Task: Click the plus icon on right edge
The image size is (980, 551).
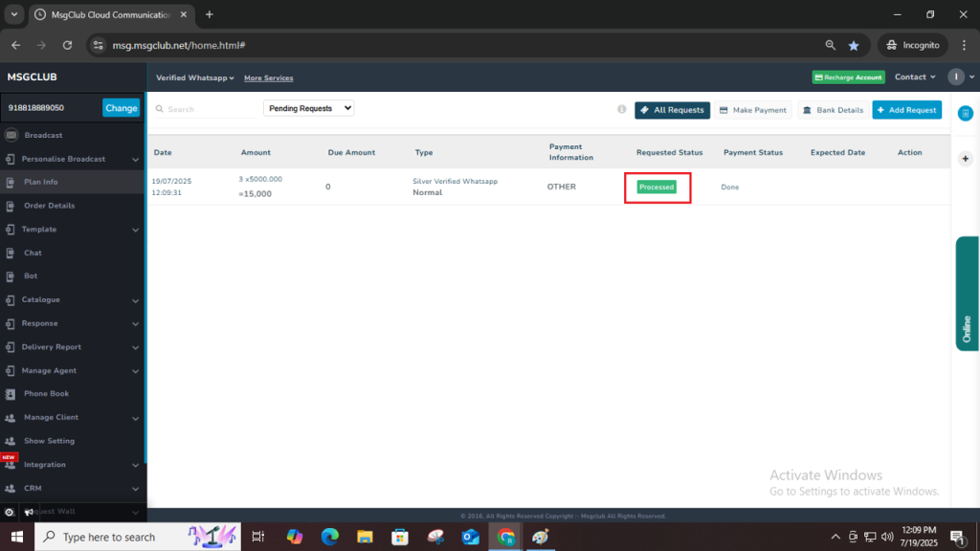Action: [x=966, y=159]
